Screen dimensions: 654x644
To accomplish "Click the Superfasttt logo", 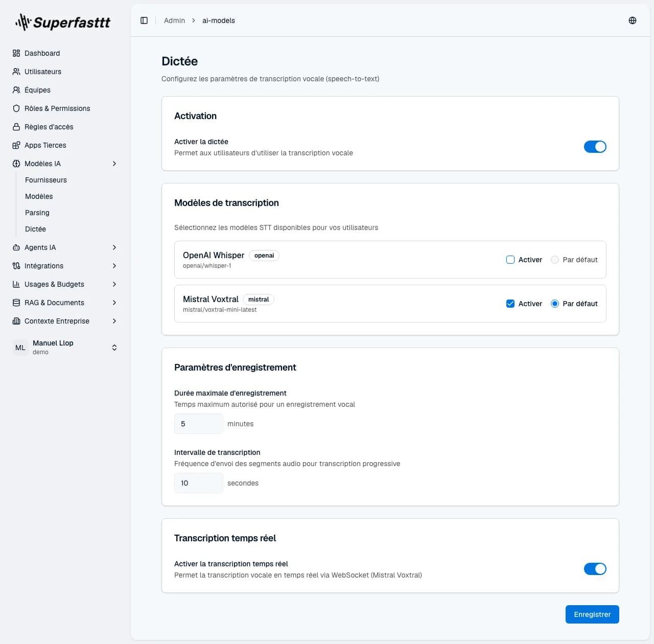I will click(63, 22).
